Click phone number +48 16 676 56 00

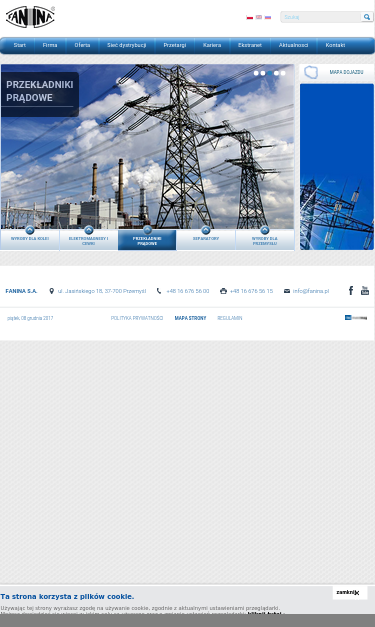(188, 291)
